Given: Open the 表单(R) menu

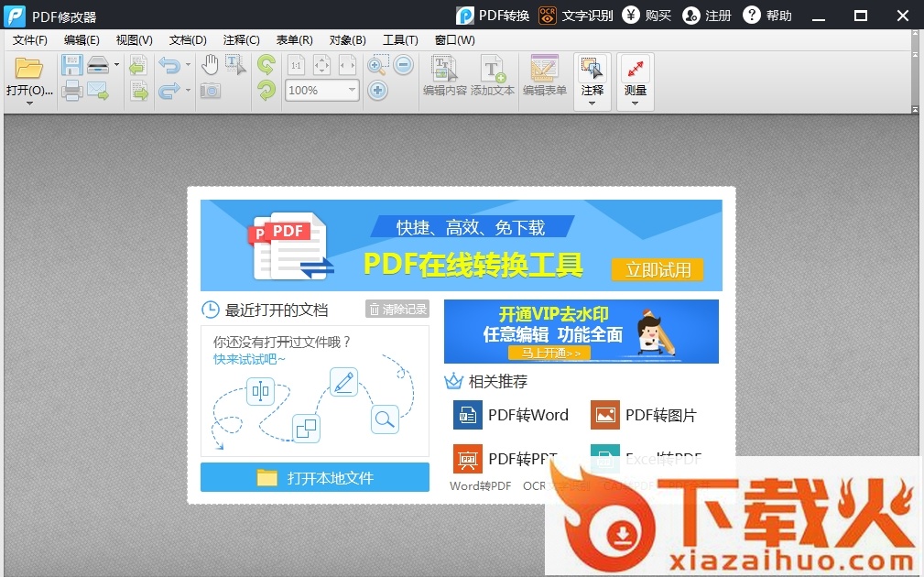Looking at the screenshot, I should (295, 40).
